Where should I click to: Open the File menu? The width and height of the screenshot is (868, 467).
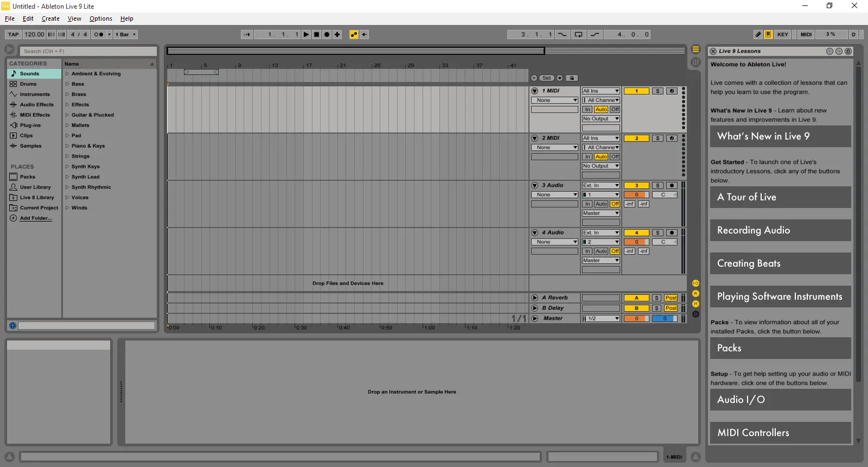[10, 18]
